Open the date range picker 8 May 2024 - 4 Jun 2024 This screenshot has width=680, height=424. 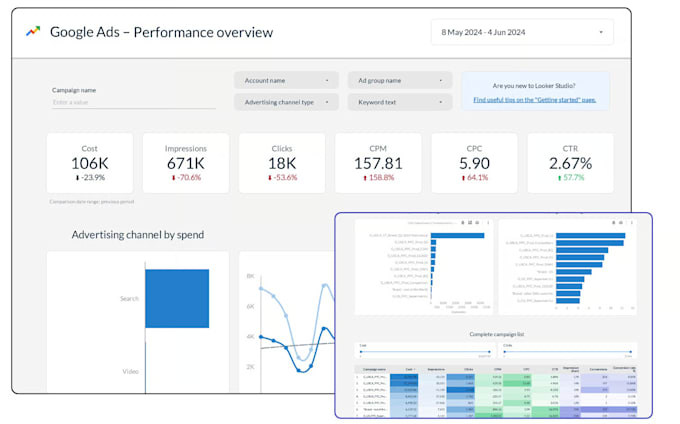pos(522,32)
